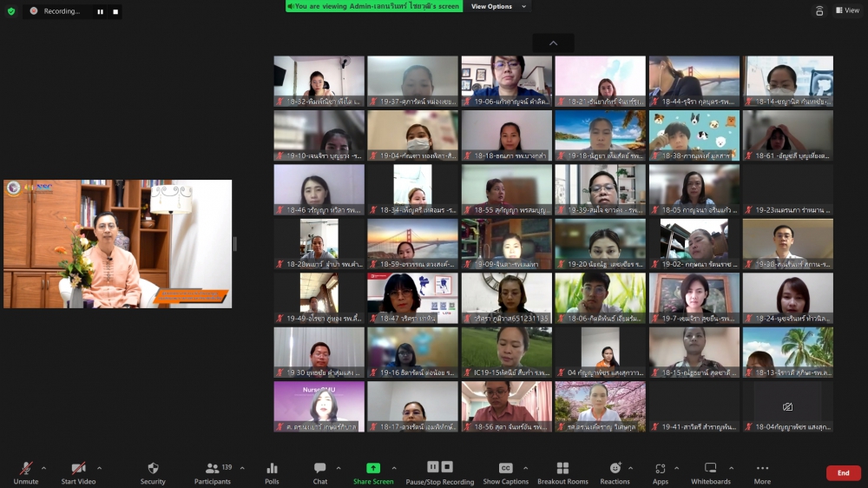
Task: Toggle Show Captions
Action: pyautogui.click(x=505, y=469)
